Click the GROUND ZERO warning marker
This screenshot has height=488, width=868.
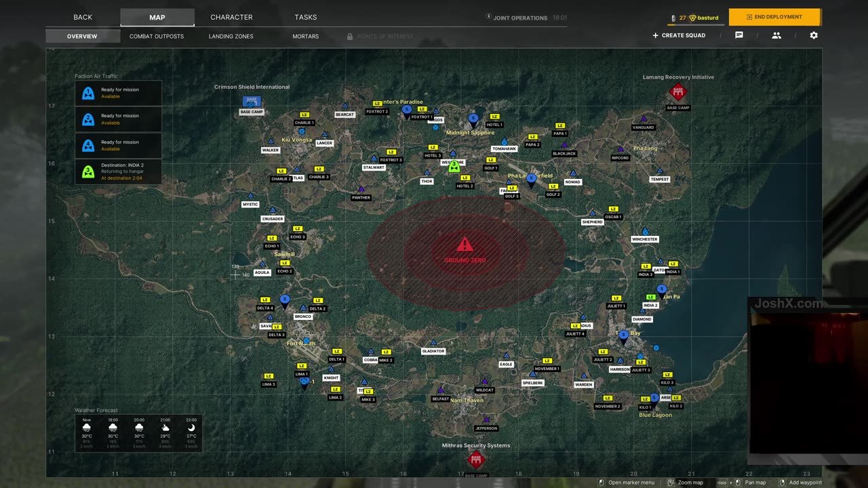pos(465,245)
